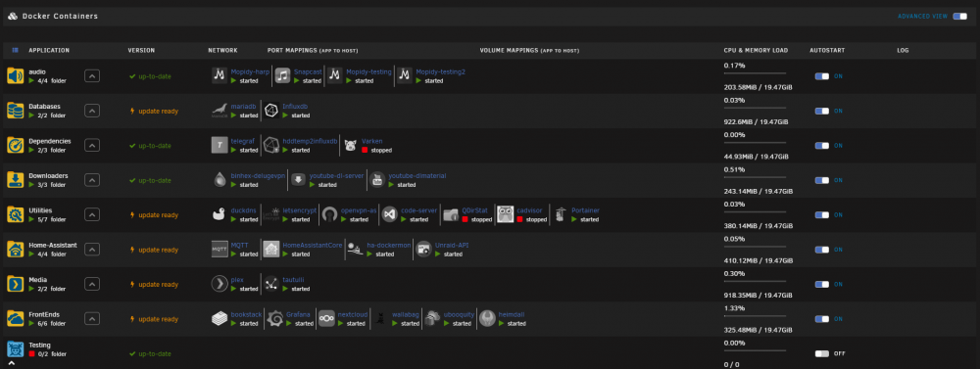Toggle autostart for Dependencies folder
Viewport: 980px width, 369px height.
pos(822,146)
